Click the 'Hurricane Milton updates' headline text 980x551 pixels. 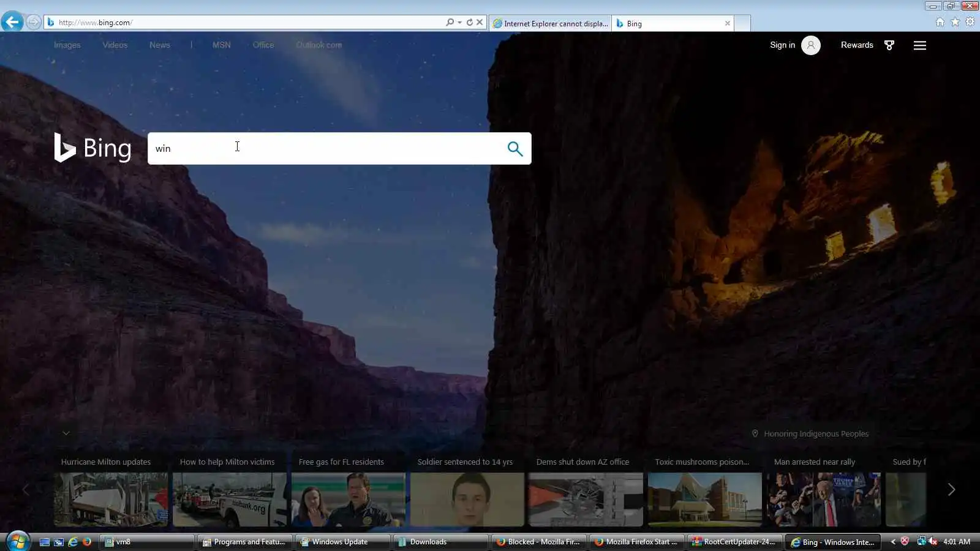[x=106, y=462]
